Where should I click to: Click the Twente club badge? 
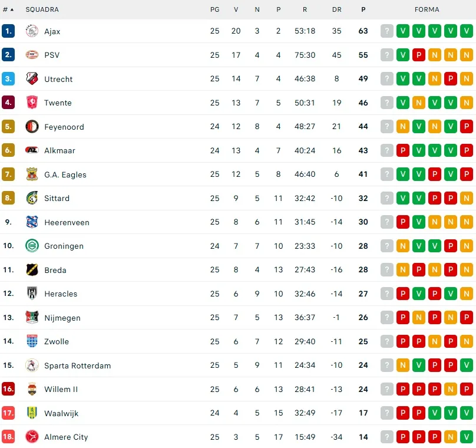coord(32,103)
